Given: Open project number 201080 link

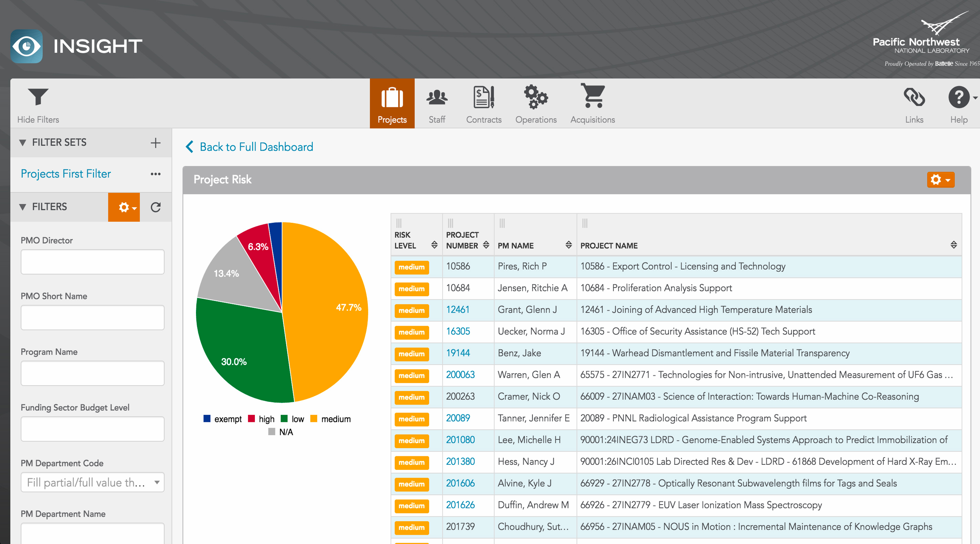Looking at the screenshot, I should pos(460,440).
